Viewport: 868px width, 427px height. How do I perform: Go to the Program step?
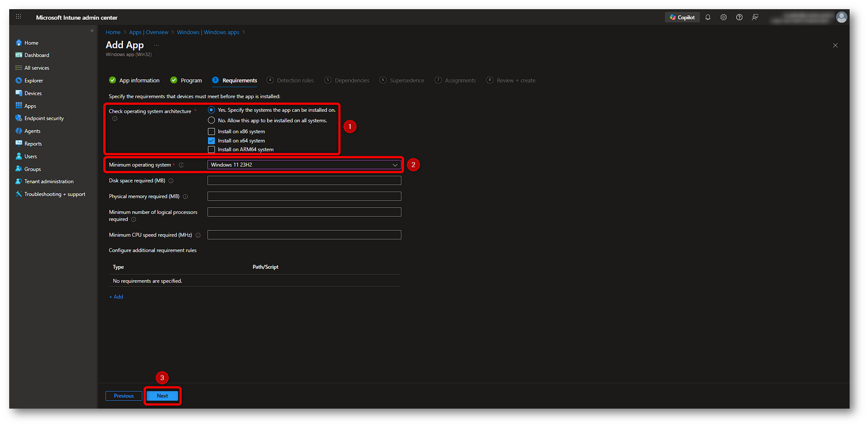pos(186,80)
